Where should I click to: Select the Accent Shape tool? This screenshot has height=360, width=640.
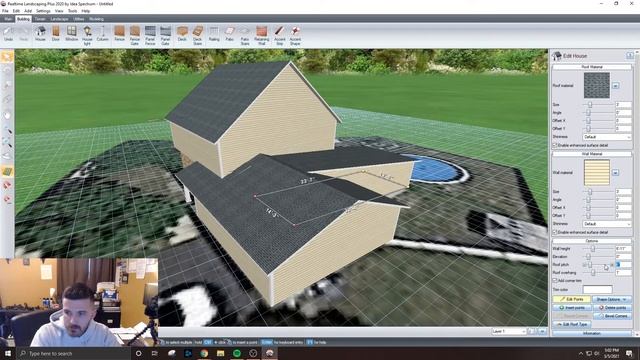(295, 36)
